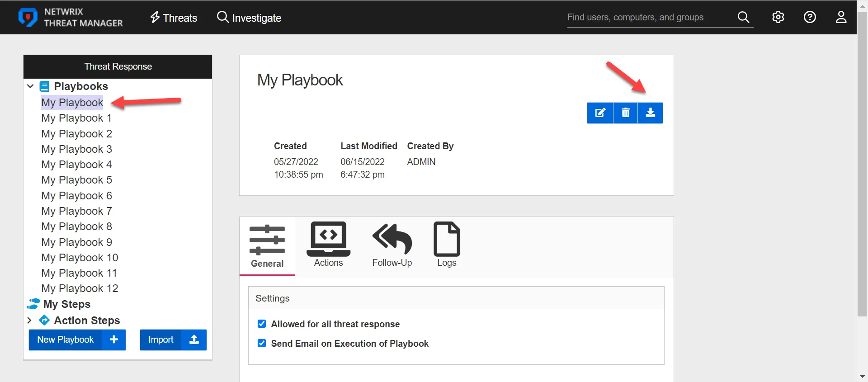Click the Created date 05/27/2022
Image resolution: width=868 pixels, height=382 pixels.
coord(296,162)
